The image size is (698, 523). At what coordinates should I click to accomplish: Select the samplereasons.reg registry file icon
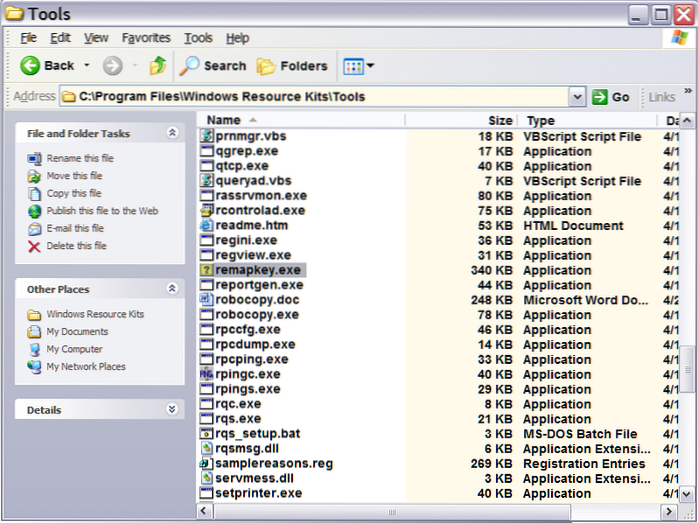point(207,464)
